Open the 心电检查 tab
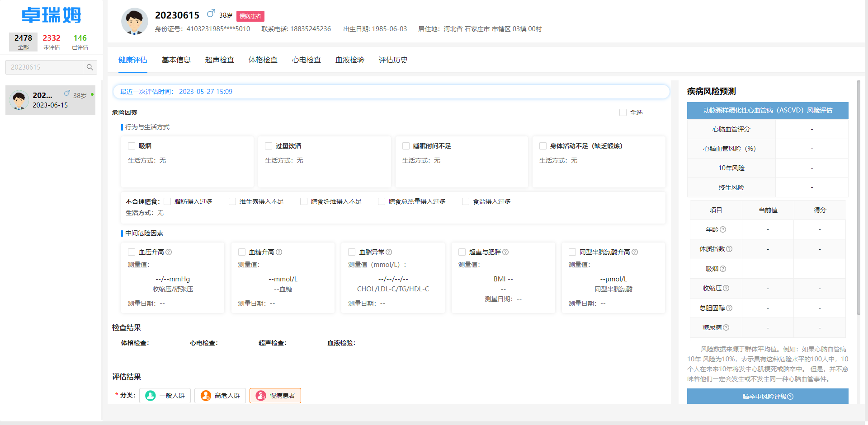The image size is (868, 425). click(x=307, y=60)
